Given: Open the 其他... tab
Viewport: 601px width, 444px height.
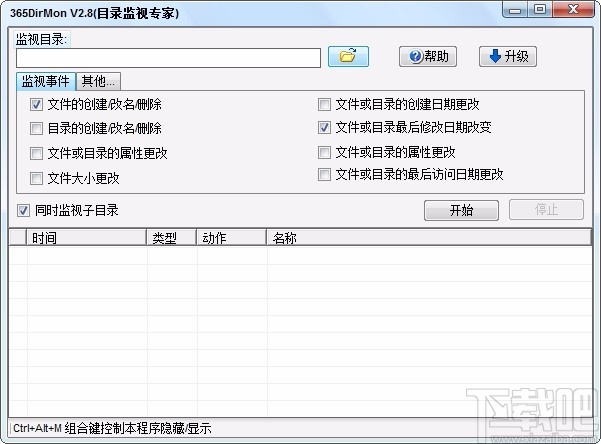Looking at the screenshot, I should pos(98,81).
